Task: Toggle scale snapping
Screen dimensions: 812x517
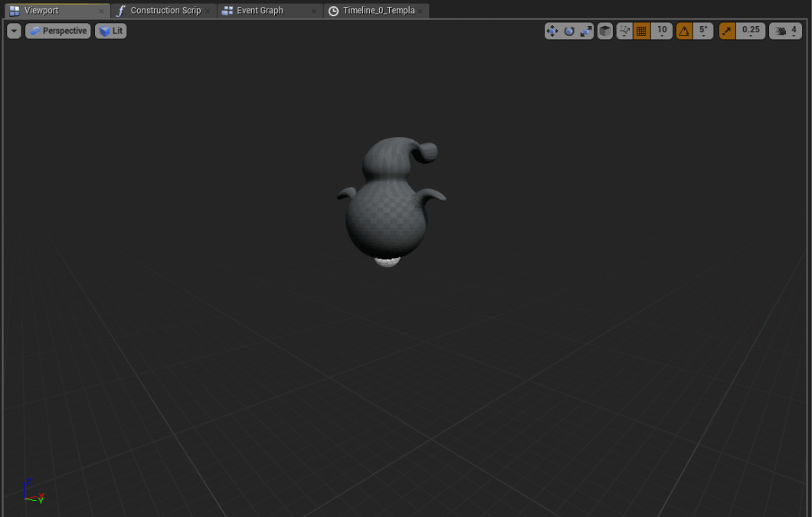Action: click(x=727, y=31)
